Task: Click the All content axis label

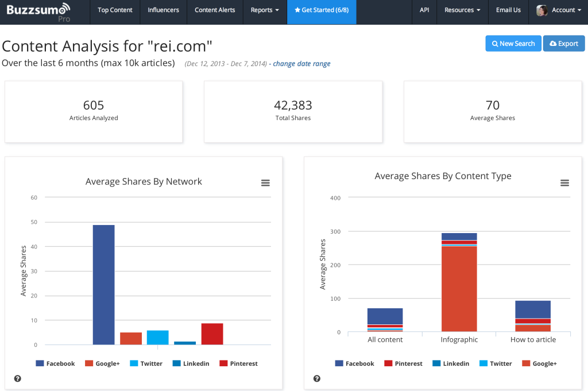Action: click(x=385, y=340)
